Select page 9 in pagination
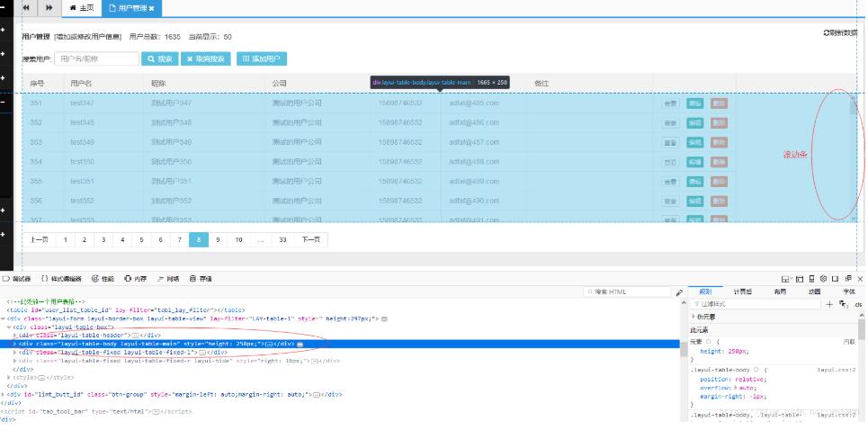The width and height of the screenshot is (868, 439). point(218,239)
